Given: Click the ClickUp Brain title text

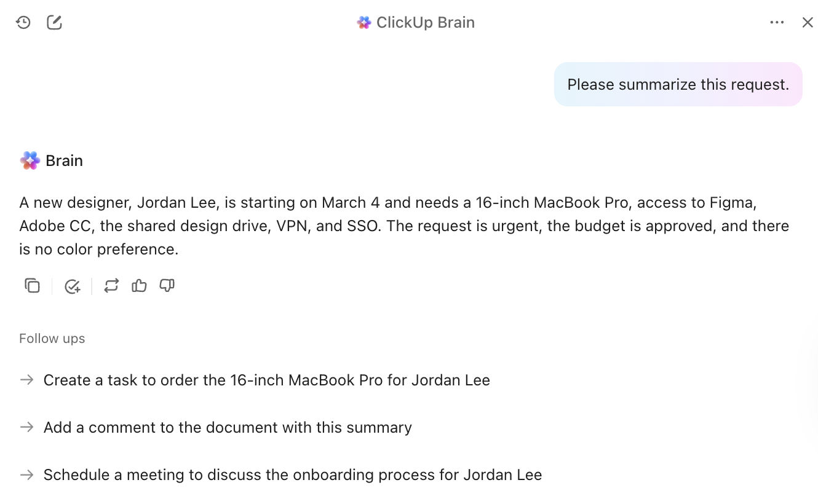Looking at the screenshot, I should pos(424,22).
